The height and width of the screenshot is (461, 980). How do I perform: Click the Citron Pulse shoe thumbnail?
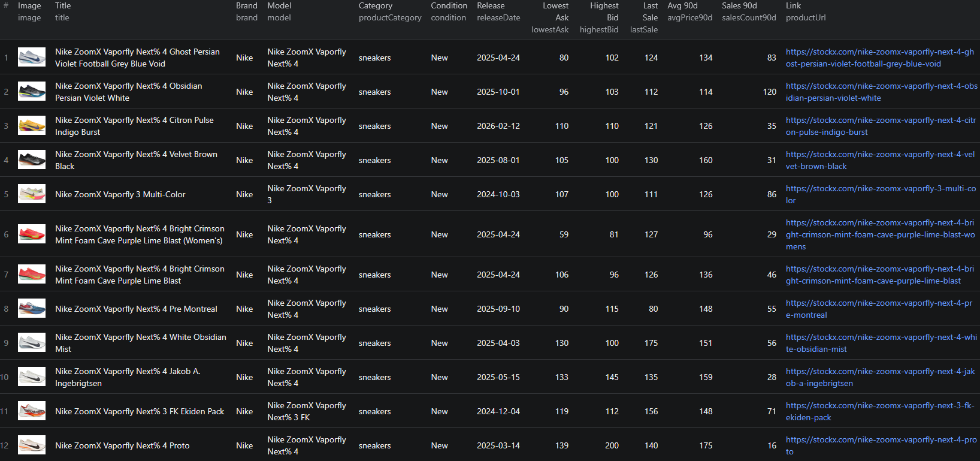point(32,126)
